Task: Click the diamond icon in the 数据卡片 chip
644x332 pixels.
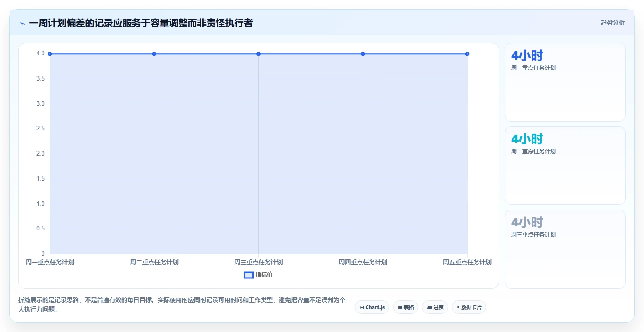Action: 458,307
